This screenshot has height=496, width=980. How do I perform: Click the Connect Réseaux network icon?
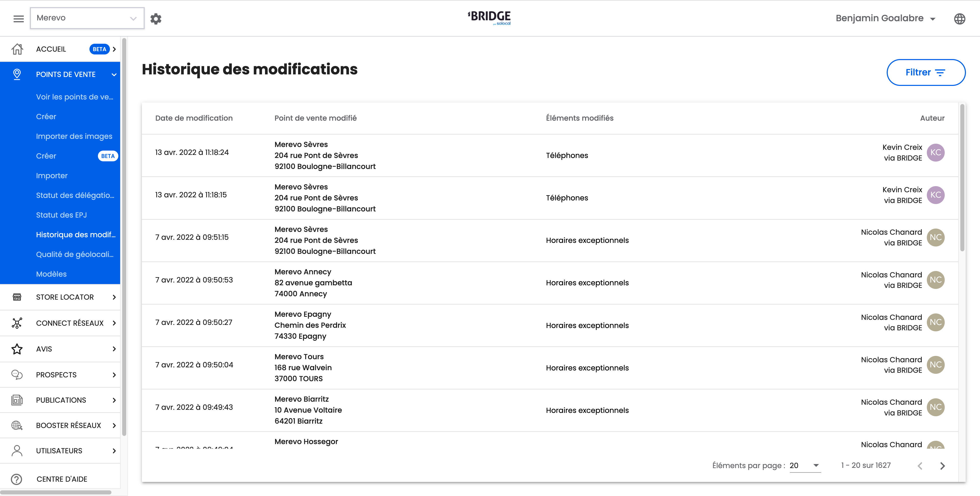(17, 323)
